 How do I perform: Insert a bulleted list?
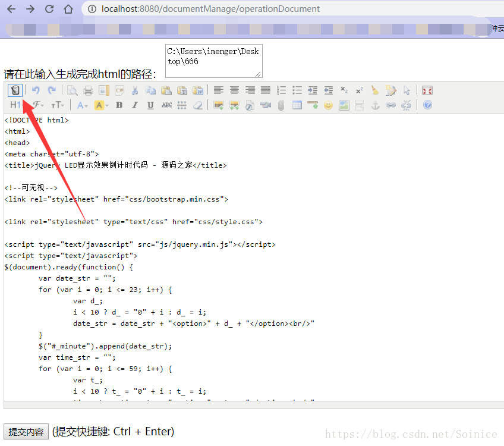point(297,90)
